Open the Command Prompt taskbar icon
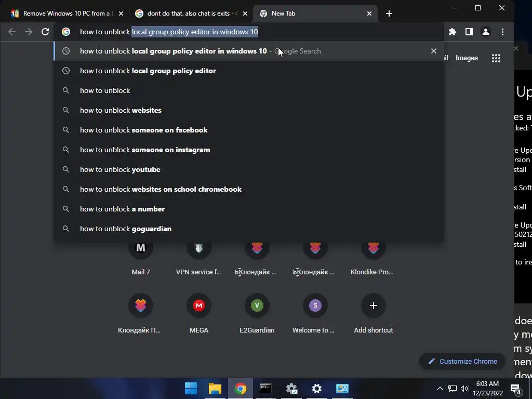Image resolution: width=532 pixels, height=399 pixels. 265,389
